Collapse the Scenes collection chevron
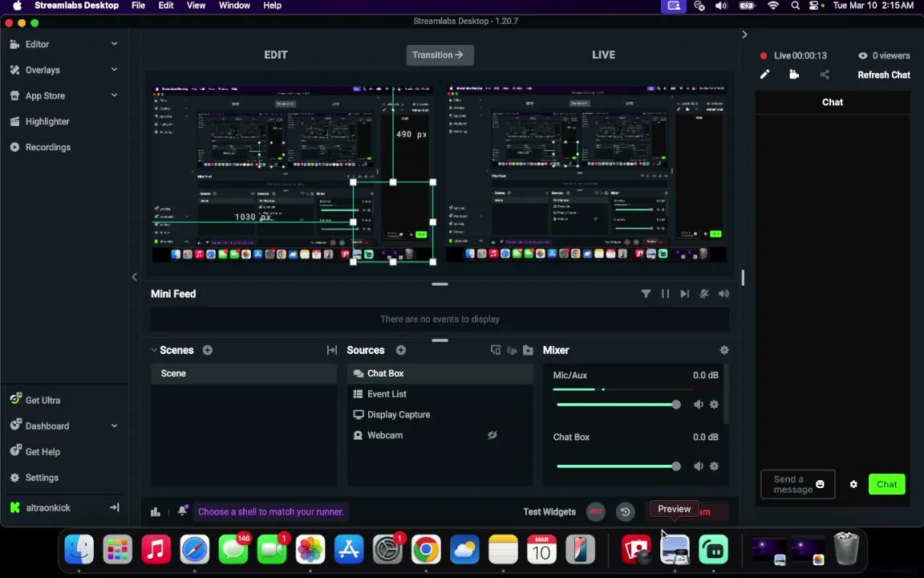This screenshot has width=924, height=578. [154, 350]
